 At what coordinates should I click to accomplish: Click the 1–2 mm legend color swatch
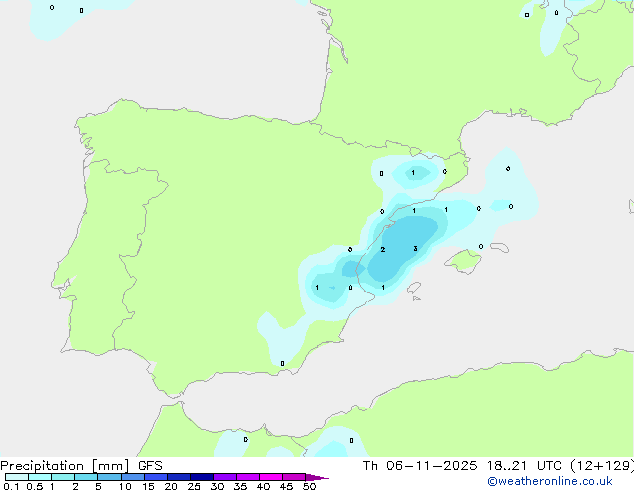[63, 477]
